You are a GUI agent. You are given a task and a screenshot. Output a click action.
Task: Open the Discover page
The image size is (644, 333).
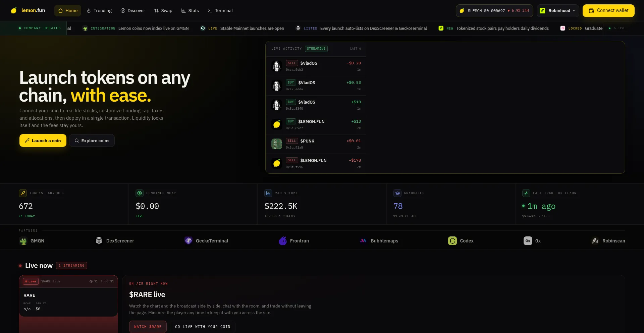[x=133, y=11]
